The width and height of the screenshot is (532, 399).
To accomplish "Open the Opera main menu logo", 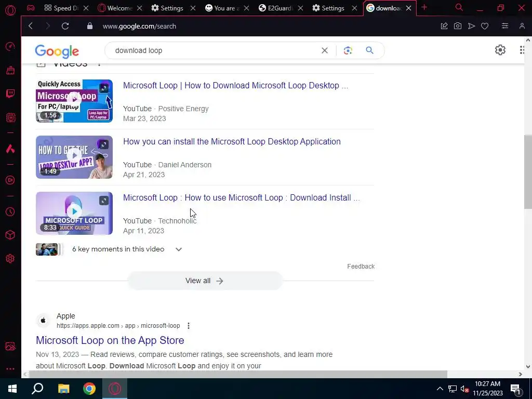I will tap(10, 10).
